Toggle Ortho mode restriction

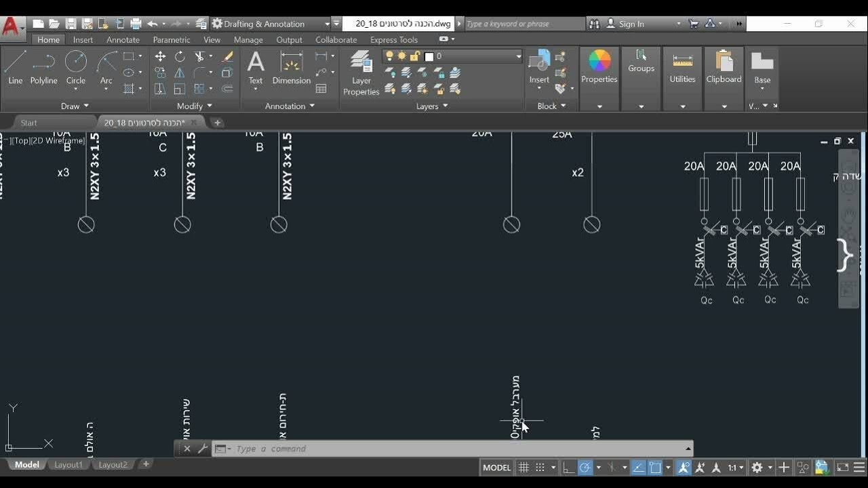tap(568, 468)
